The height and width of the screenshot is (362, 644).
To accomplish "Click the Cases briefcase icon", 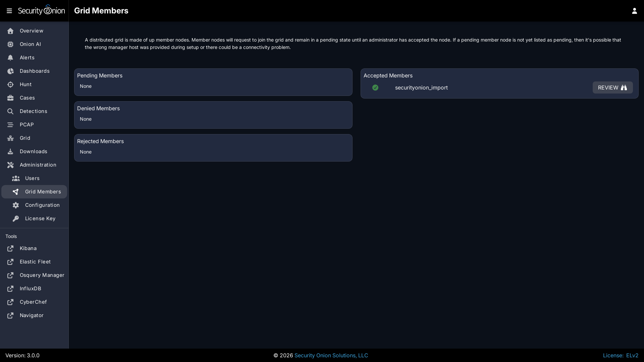I will coord(10,98).
